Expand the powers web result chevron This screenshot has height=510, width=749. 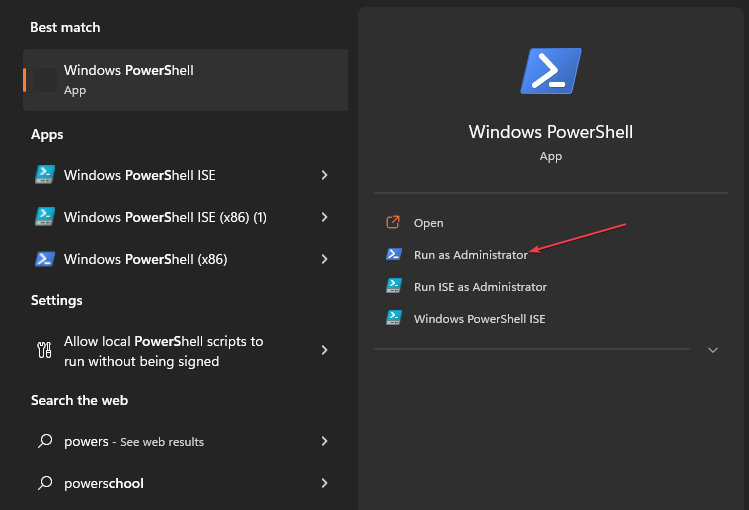pyautogui.click(x=324, y=441)
